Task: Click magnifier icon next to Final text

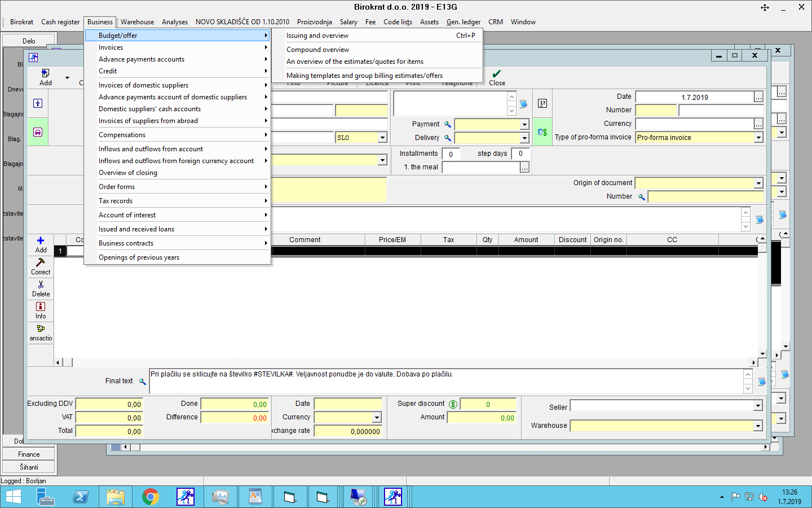Action: point(143,382)
